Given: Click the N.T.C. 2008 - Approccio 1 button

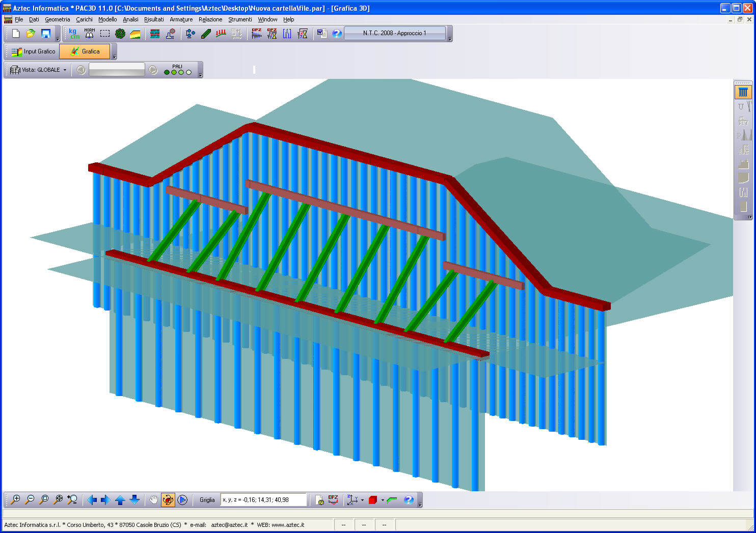Looking at the screenshot, I should pos(395,33).
